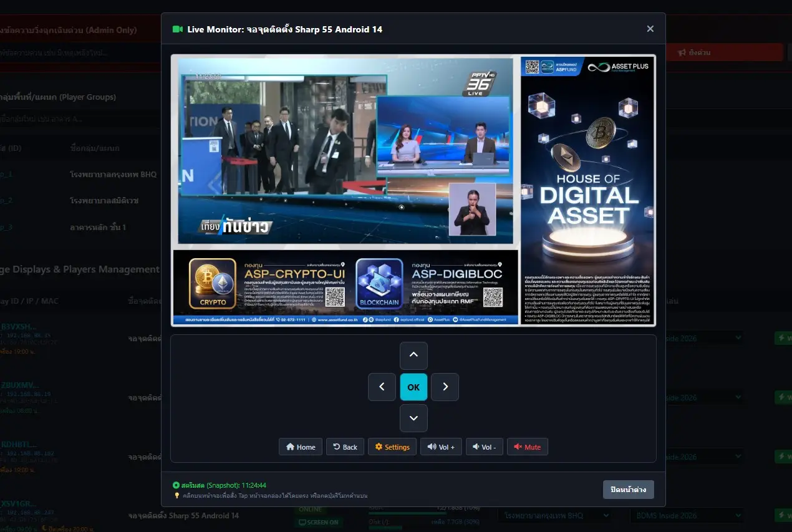This screenshot has height=532, width=792.
Task: Open Settings on the remote display
Action: (392, 447)
